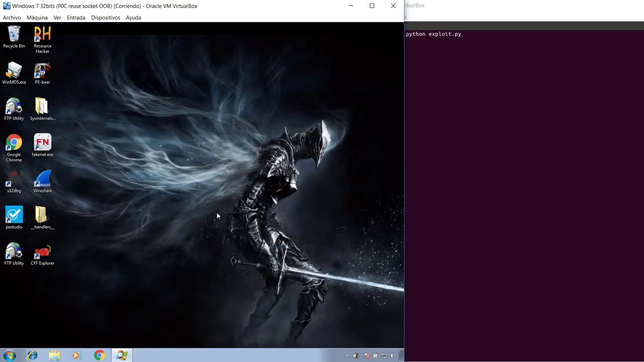This screenshot has width=644, height=362.
Task: Select the Sysinternals folder icon
Action: [42, 110]
